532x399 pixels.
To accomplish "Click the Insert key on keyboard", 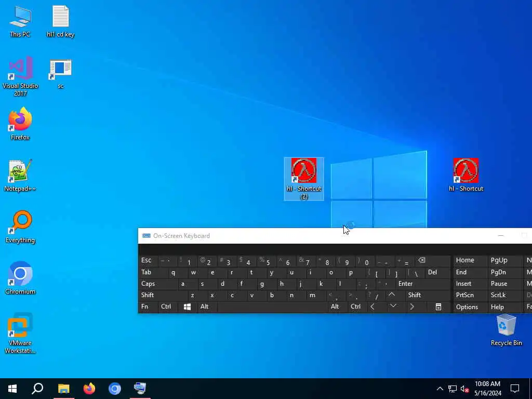I will (x=470, y=284).
